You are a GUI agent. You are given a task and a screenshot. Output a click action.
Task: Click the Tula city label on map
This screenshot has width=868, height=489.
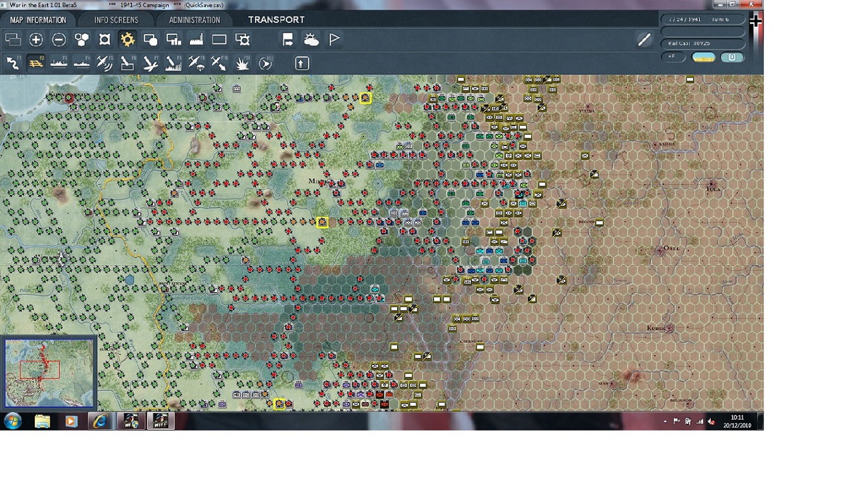pyautogui.click(x=714, y=189)
